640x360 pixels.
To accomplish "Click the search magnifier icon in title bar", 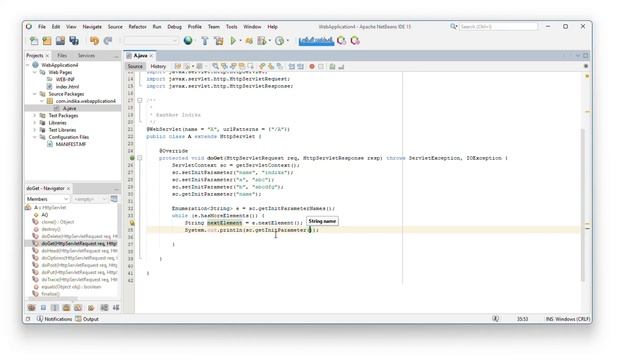I will coord(453,27).
